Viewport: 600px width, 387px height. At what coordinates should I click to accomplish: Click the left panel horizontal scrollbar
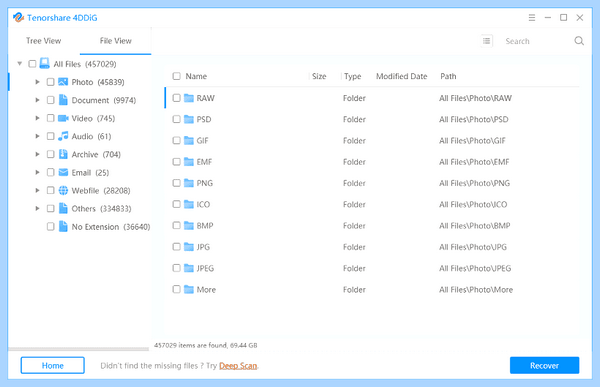click(78, 349)
